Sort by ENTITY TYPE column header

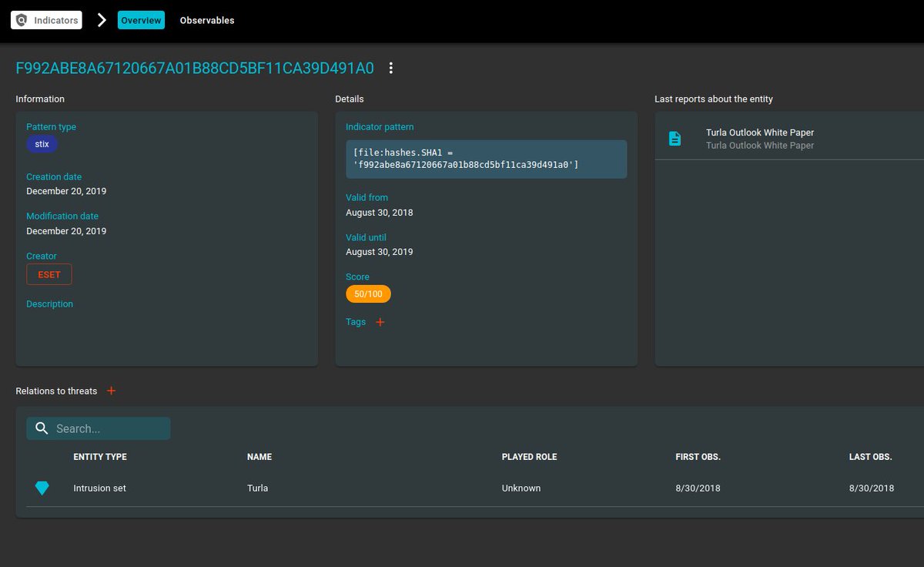pyautogui.click(x=100, y=457)
